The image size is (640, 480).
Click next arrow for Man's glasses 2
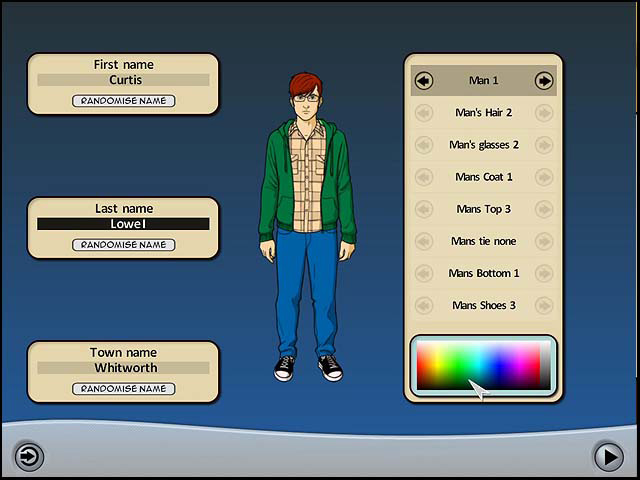[x=544, y=145]
